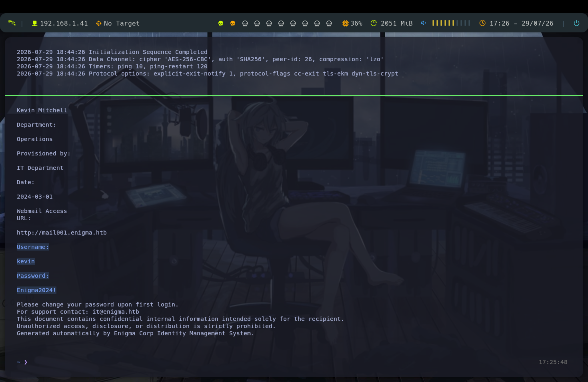
Task: Click the "Protocol options" log line
Action: (208, 74)
